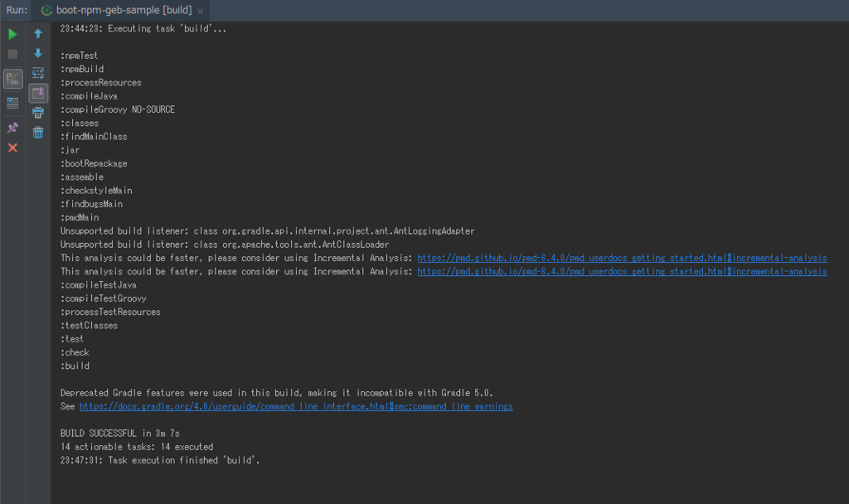Click '14 actionable tasks: 14 executed' line
The image size is (849, 504).
[137, 447]
